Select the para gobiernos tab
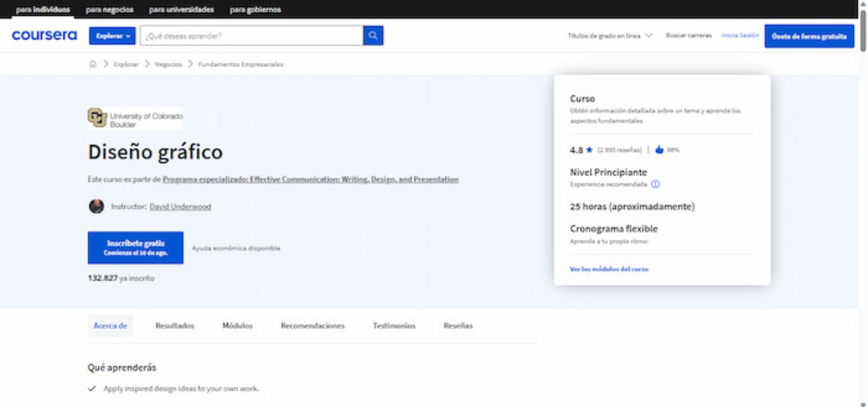 point(255,9)
